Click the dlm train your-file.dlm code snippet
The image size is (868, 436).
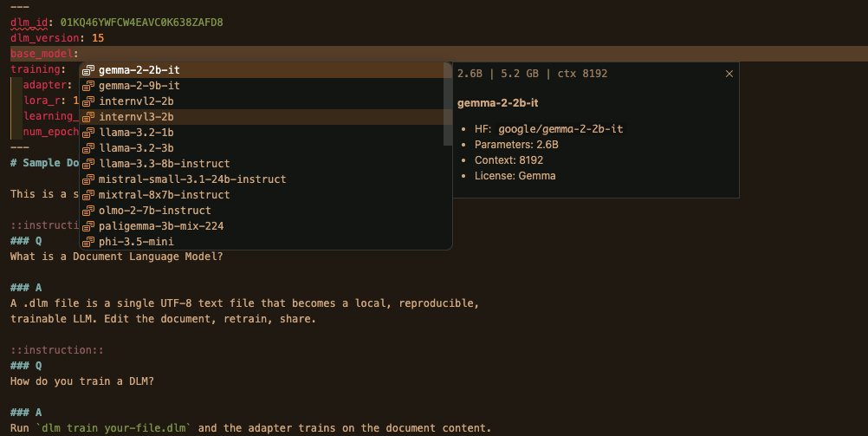(113, 428)
